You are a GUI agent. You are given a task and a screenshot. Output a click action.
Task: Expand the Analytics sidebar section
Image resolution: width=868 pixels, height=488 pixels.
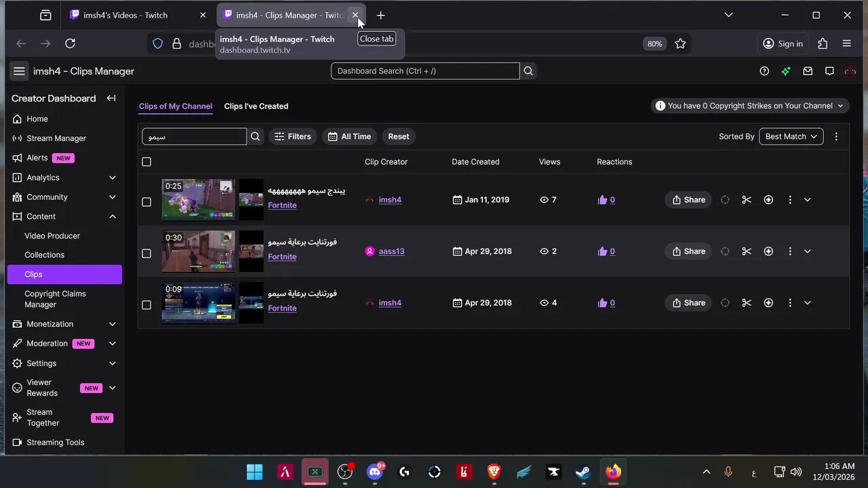[x=113, y=178]
